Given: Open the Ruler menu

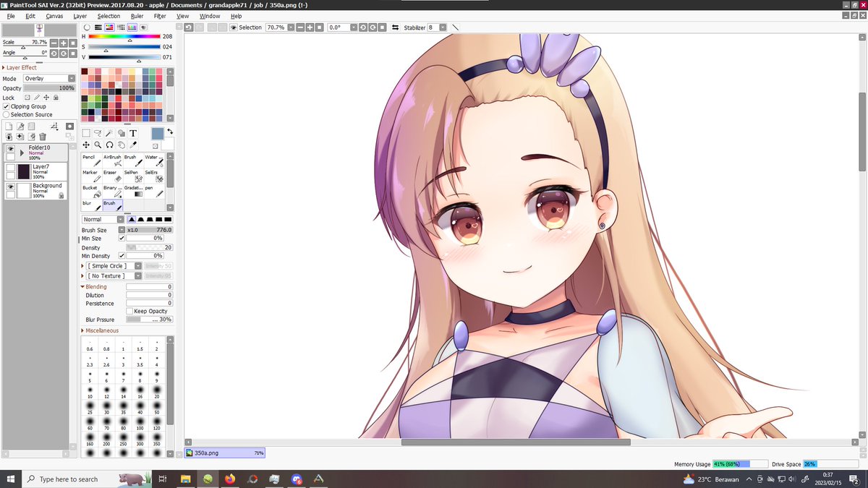Looking at the screenshot, I should click(x=137, y=16).
